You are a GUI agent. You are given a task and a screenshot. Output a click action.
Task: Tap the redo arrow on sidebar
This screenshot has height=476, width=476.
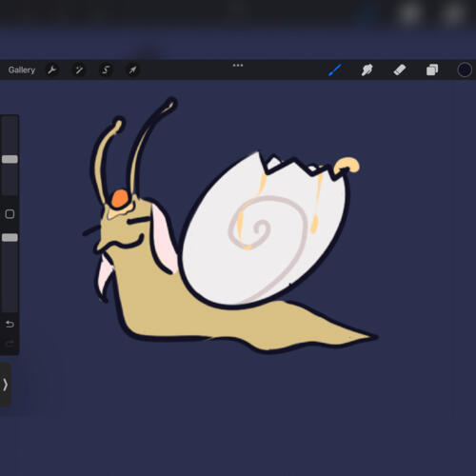click(x=10, y=344)
